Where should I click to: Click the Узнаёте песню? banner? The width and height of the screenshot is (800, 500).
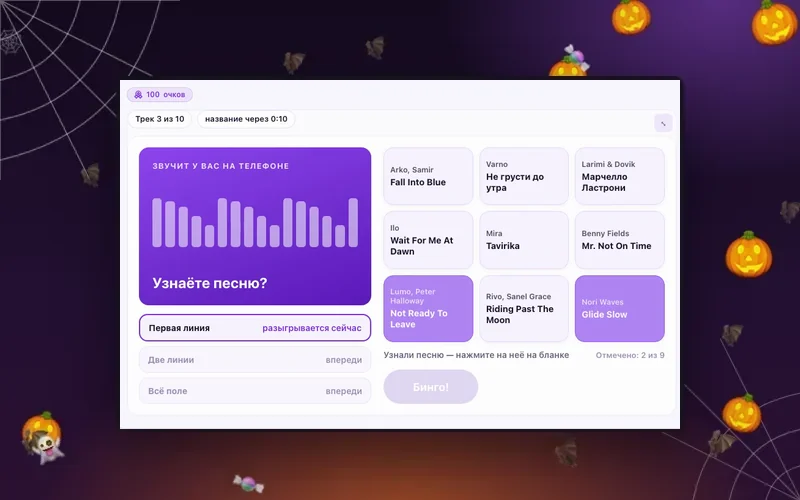pos(255,226)
